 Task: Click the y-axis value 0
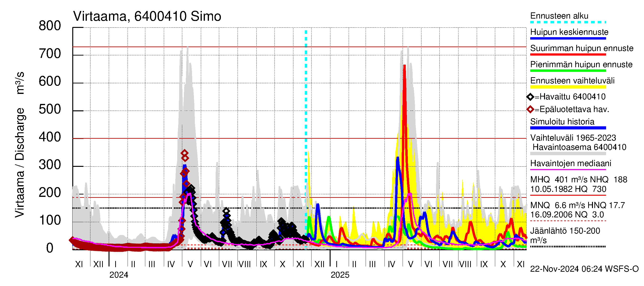50,248
